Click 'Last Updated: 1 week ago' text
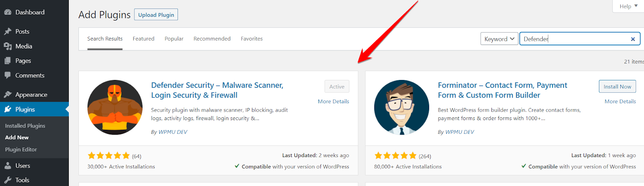 coord(604,155)
